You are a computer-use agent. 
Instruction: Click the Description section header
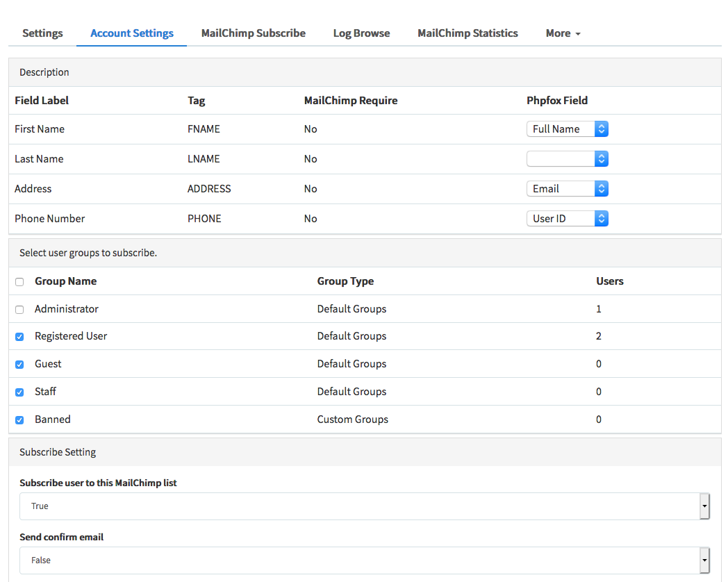[44, 72]
